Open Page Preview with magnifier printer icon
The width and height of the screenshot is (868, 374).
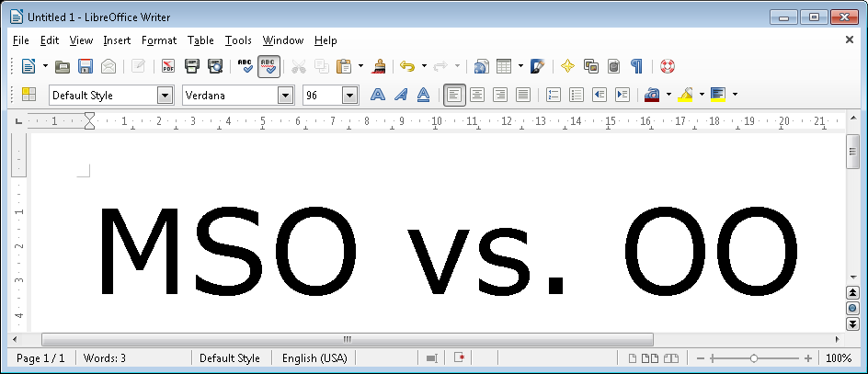tap(215, 66)
